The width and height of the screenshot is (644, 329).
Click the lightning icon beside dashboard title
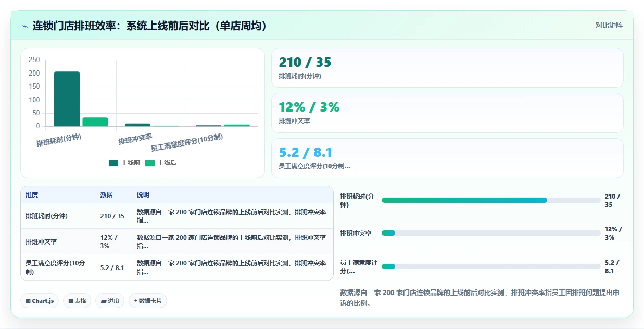[24, 26]
